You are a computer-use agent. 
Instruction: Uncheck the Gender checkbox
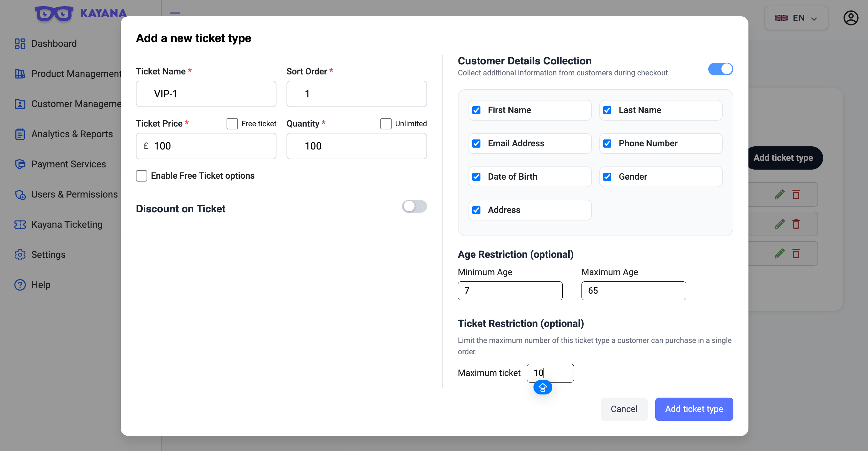click(607, 177)
